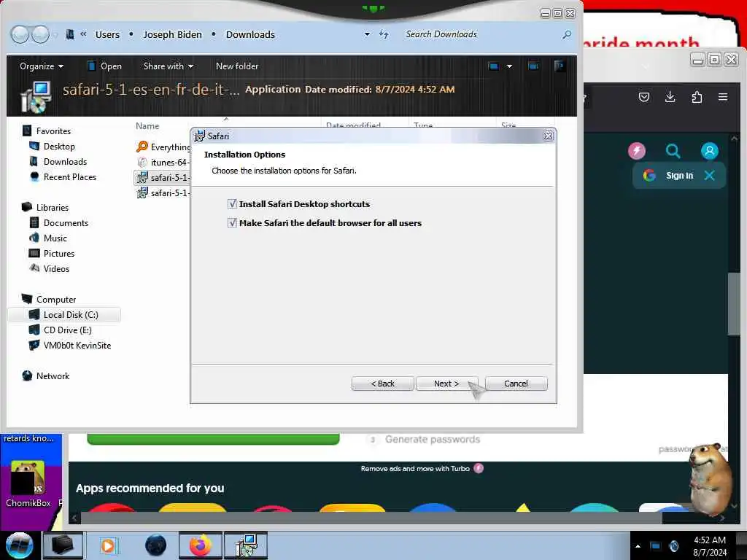Open the Documents library
Image resolution: width=747 pixels, height=560 pixels.
58,223
